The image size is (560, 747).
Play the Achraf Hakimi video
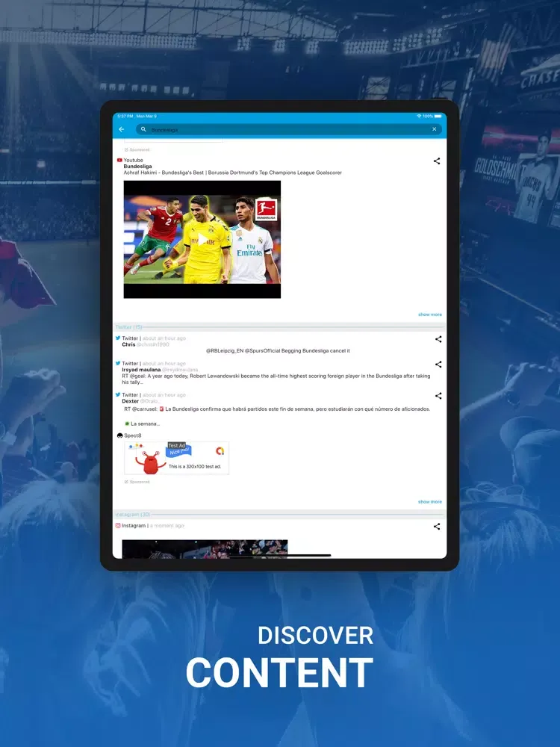pos(202,240)
